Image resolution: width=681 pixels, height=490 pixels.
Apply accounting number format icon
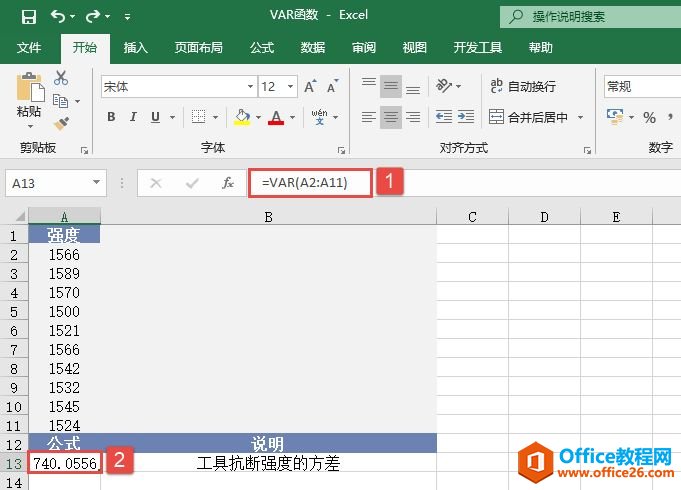pos(615,117)
